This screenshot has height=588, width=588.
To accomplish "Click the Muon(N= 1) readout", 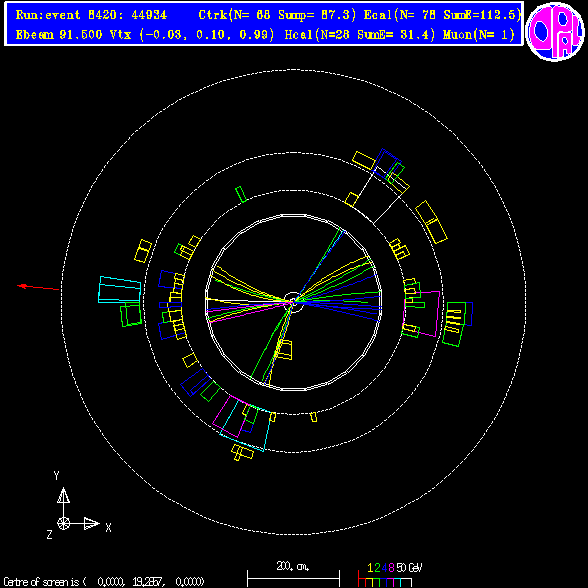I will pyautogui.click(x=478, y=34).
